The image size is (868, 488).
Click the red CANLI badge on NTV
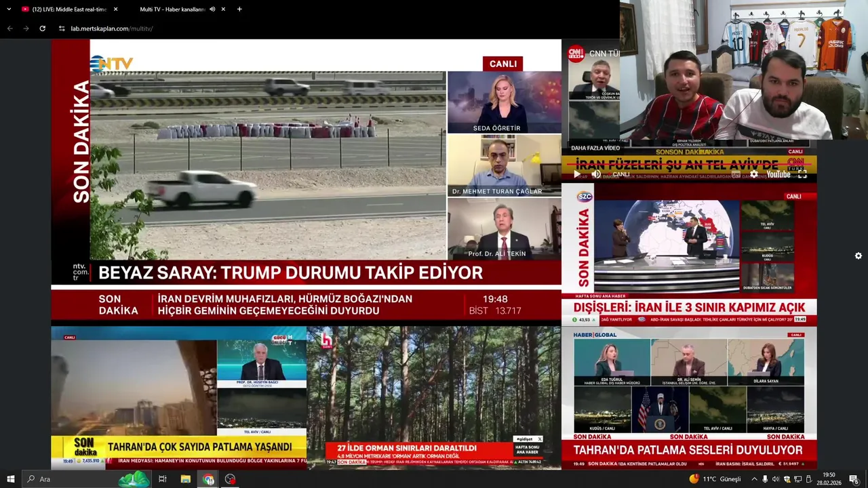click(x=502, y=64)
